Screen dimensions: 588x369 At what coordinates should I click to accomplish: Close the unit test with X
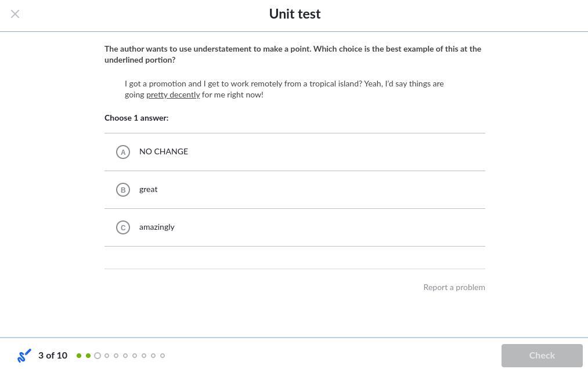tap(15, 14)
